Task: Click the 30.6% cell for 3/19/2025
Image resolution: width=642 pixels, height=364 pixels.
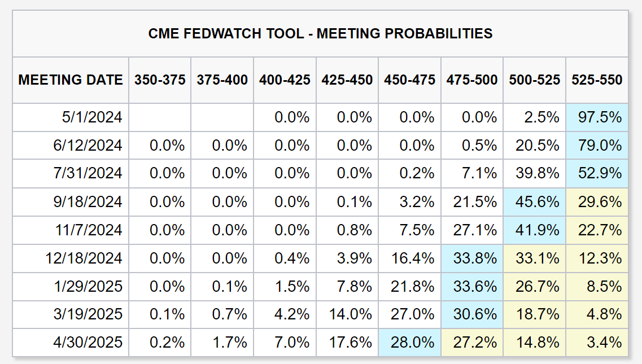Action: 472,314
